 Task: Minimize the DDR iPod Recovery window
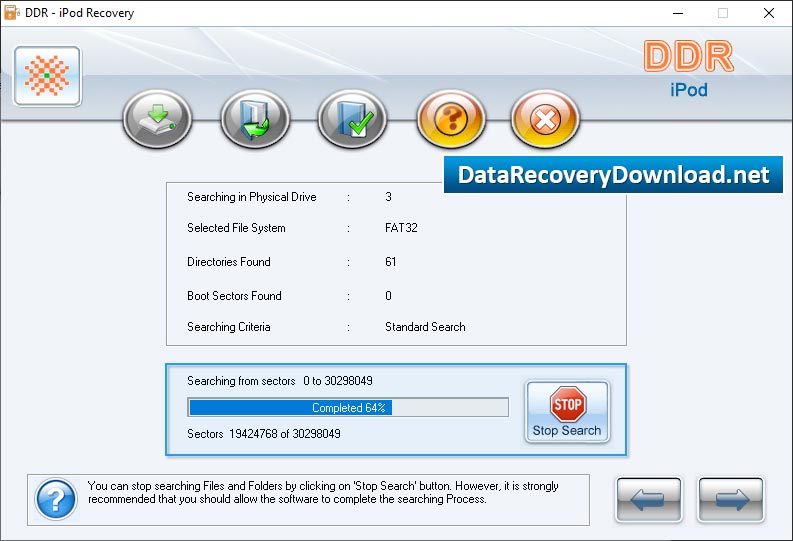click(x=678, y=13)
